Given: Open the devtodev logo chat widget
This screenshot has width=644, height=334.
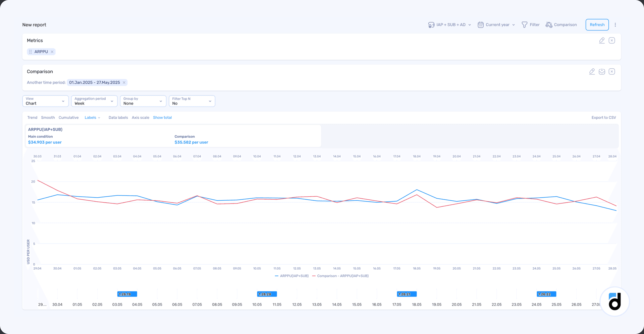Looking at the screenshot, I should [x=614, y=302].
